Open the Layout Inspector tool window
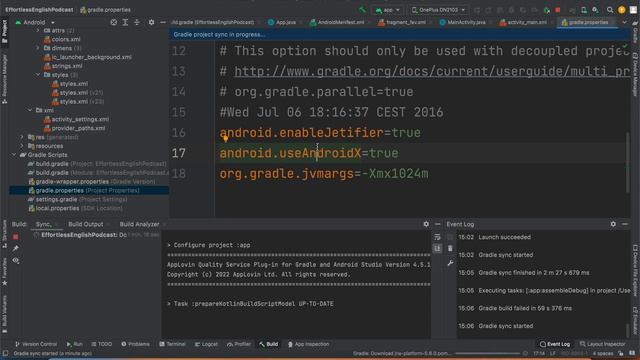Image resolution: width=640 pixels, height=360 pixels. 602,344
